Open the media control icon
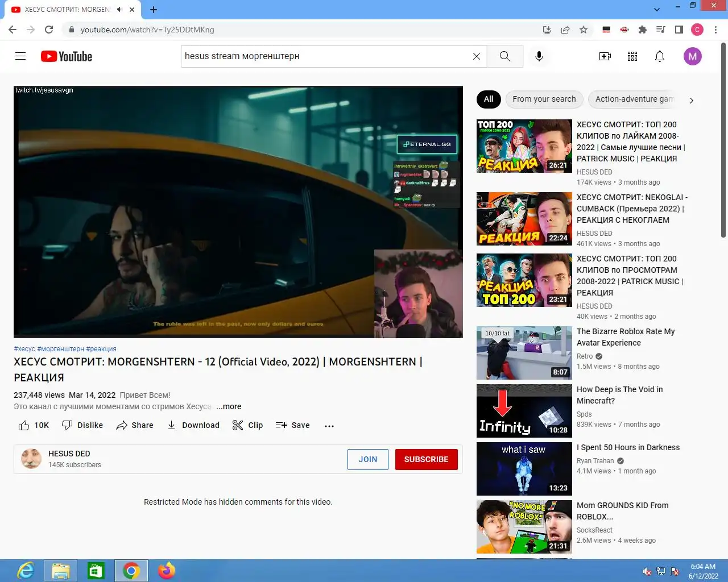728x582 pixels. (x=661, y=30)
